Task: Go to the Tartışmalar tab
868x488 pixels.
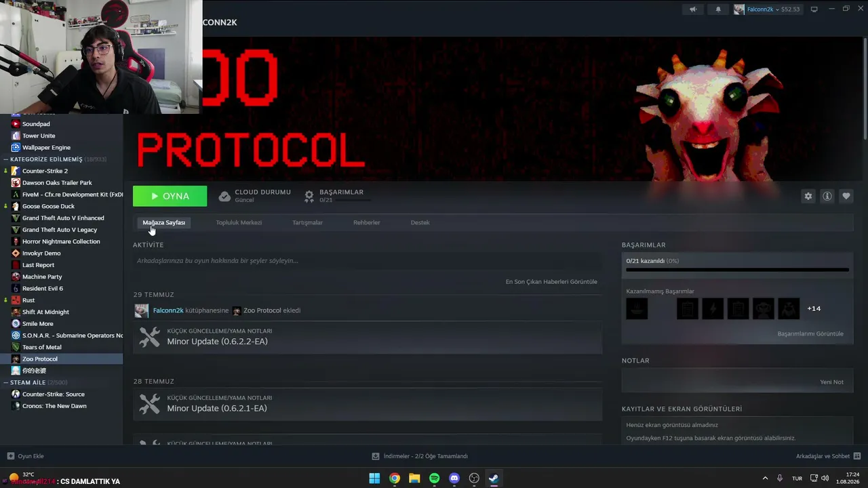Action: tap(307, 222)
